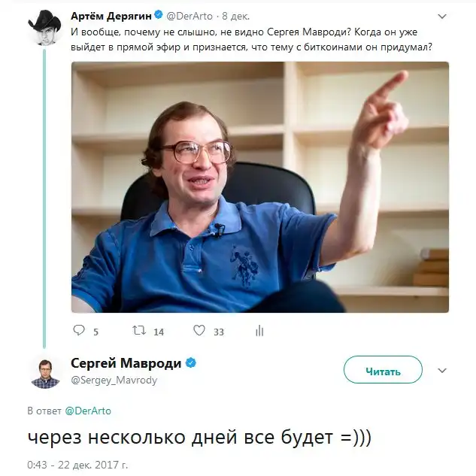Expand the chevron menu next to Читать button
476x476 pixels.
(x=442, y=371)
